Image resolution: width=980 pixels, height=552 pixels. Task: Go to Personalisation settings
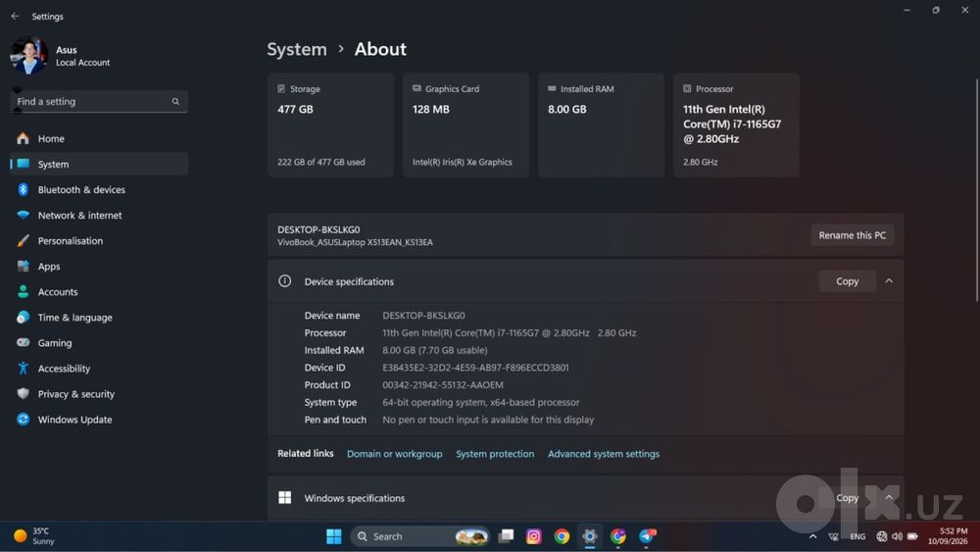tap(99, 241)
